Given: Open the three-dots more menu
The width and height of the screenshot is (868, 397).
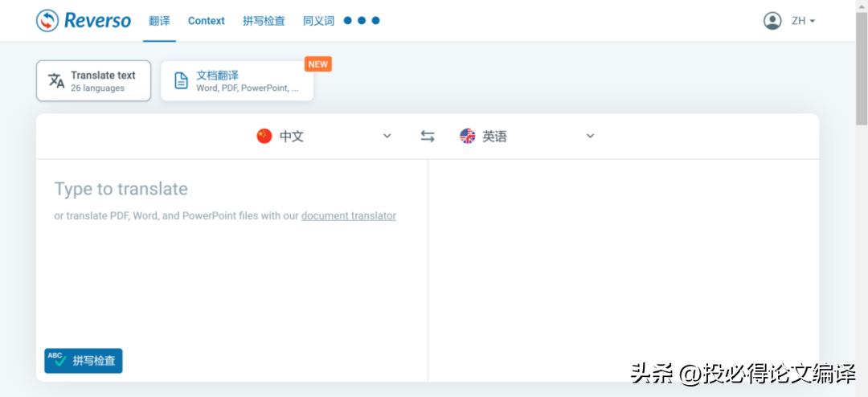Looking at the screenshot, I should pyautogui.click(x=362, y=20).
